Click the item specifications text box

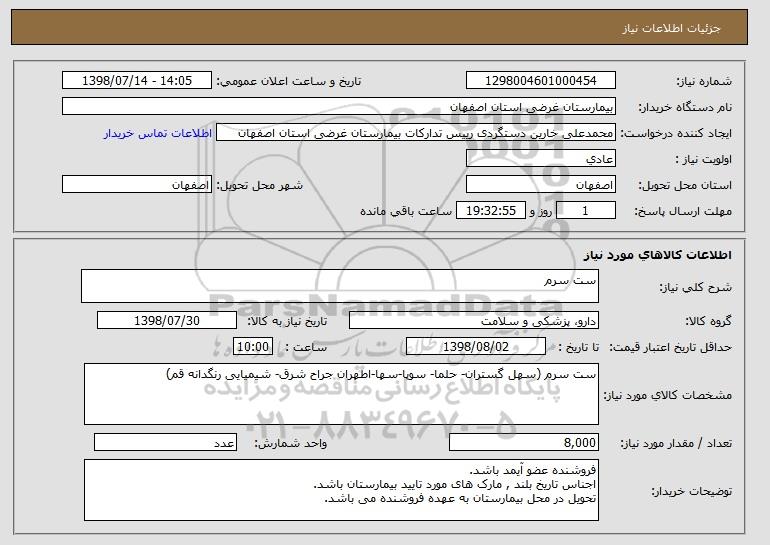coord(341,394)
